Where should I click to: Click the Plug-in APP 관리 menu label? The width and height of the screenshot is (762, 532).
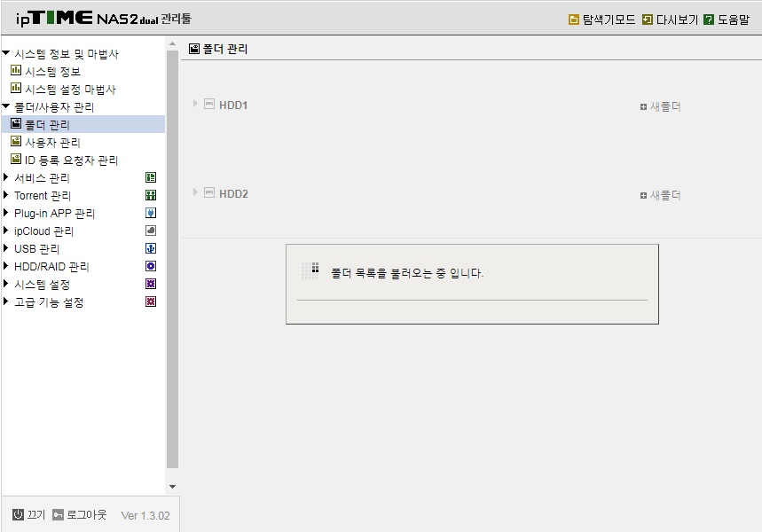pos(54,214)
